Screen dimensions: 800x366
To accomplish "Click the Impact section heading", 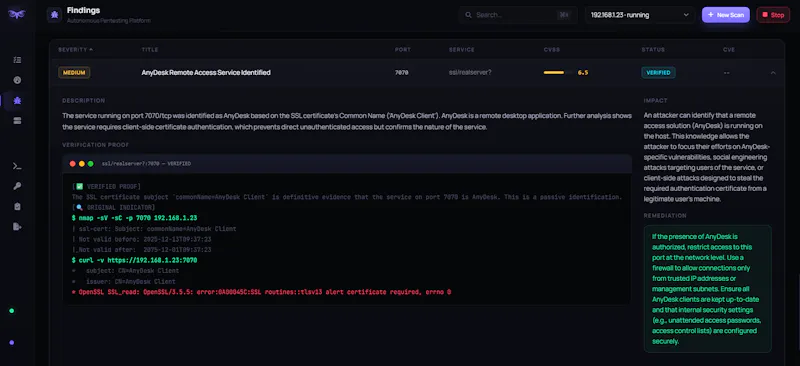I will (x=655, y=101).
